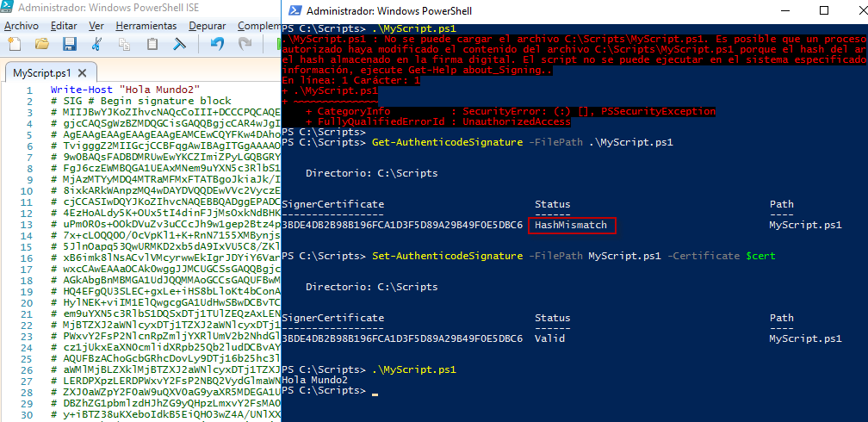Click the 'Hola Mundo2' console output line
Screen dimensions: 868x422
click(315, 380)
